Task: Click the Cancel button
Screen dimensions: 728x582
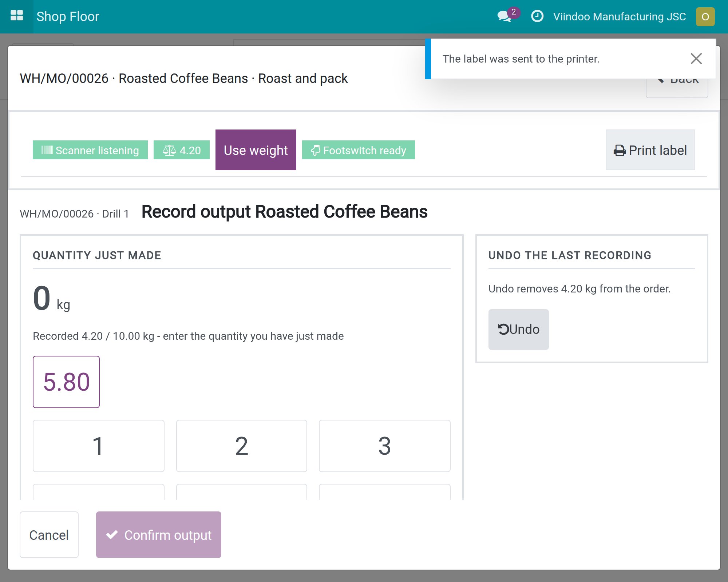Action: coord(49,535)
